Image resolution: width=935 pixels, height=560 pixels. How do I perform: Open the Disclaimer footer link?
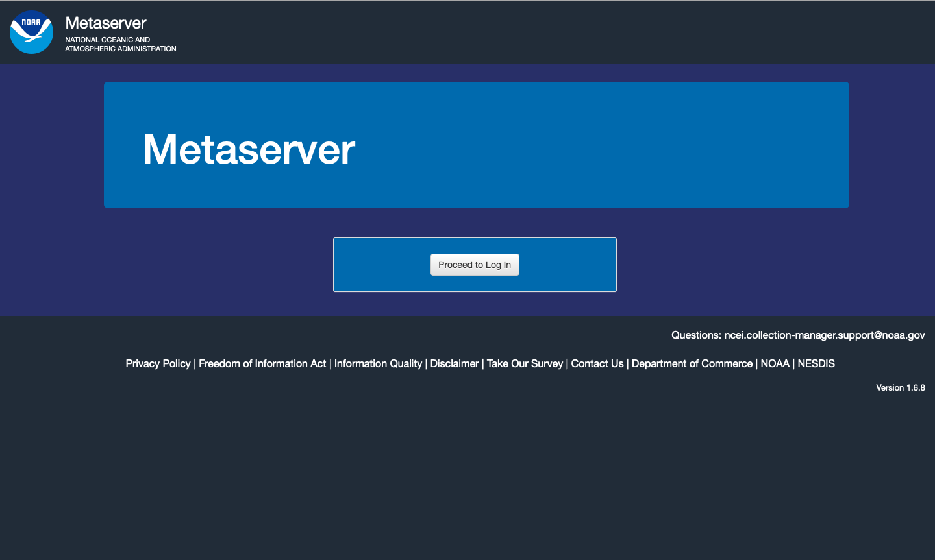click(455, 363)
